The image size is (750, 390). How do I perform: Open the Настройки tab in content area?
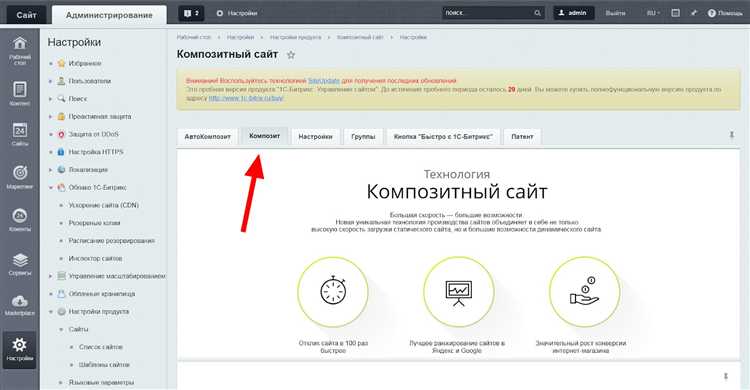[315, 136]
